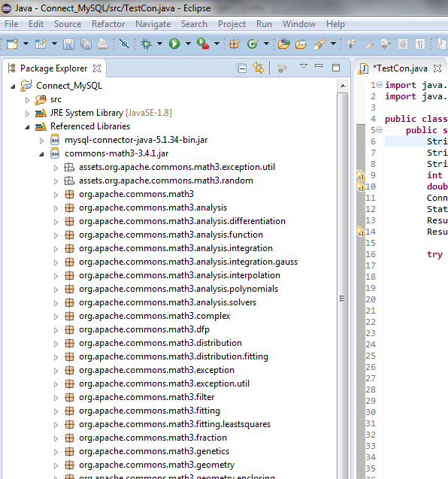Open the Search menu
Image resolution: width=448 pixels, height=479 pixels.
pos(194,24)
